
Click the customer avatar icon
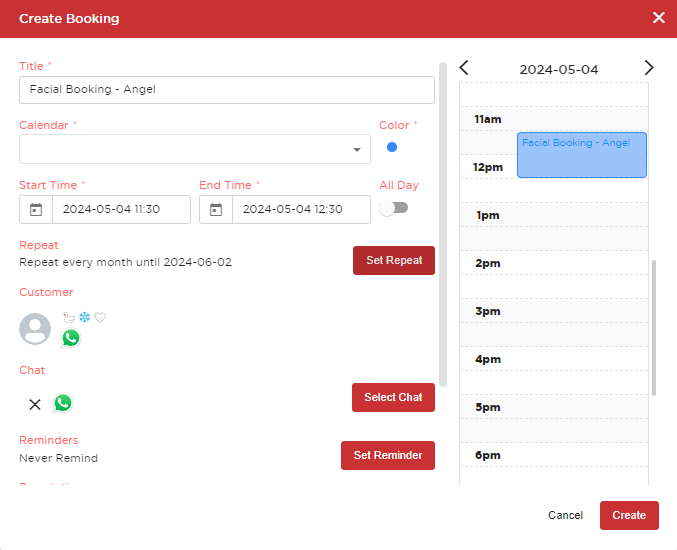[x=35, y=328]
